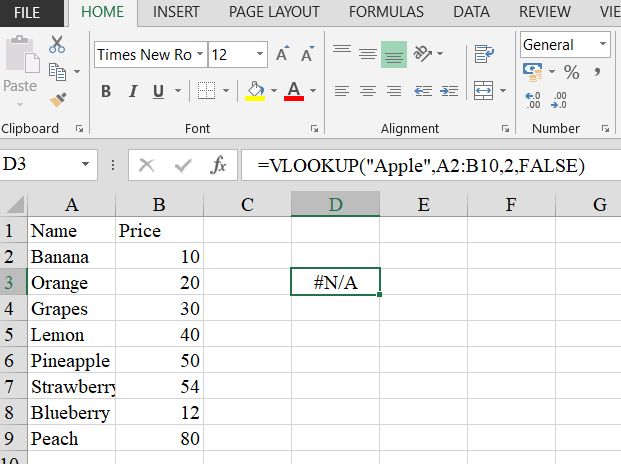This screenshot has width=621, height=464.
Task: Click the Cut scissors icon
Action: 57,45
